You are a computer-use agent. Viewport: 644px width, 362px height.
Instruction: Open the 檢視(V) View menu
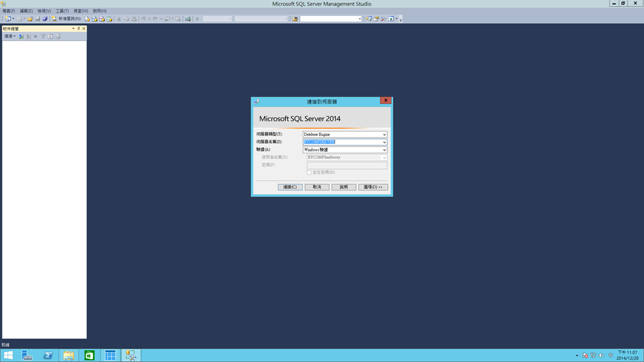click(x=44, y=11)
